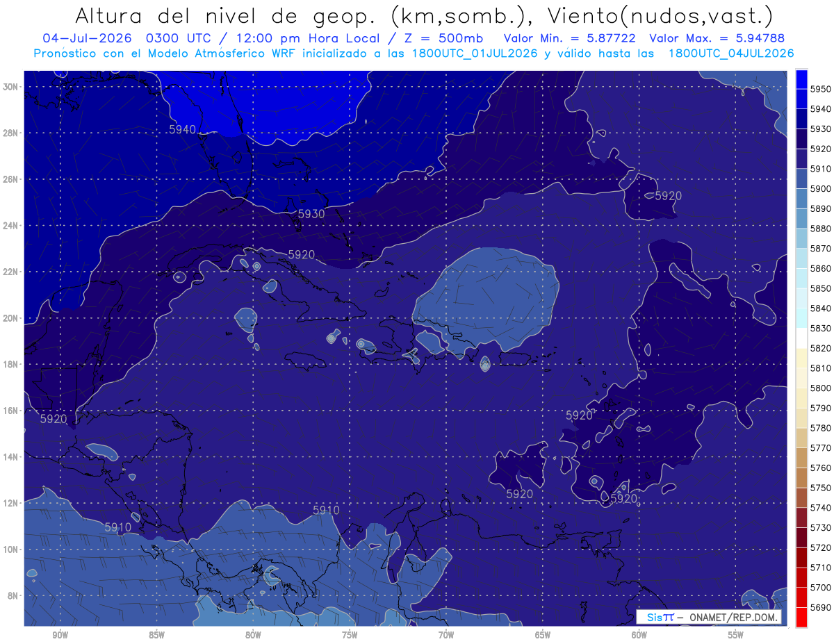Viewport: 834px width, 644px height.
Task: Click the 5840 legend value
Action: click(x=821, y=308)
